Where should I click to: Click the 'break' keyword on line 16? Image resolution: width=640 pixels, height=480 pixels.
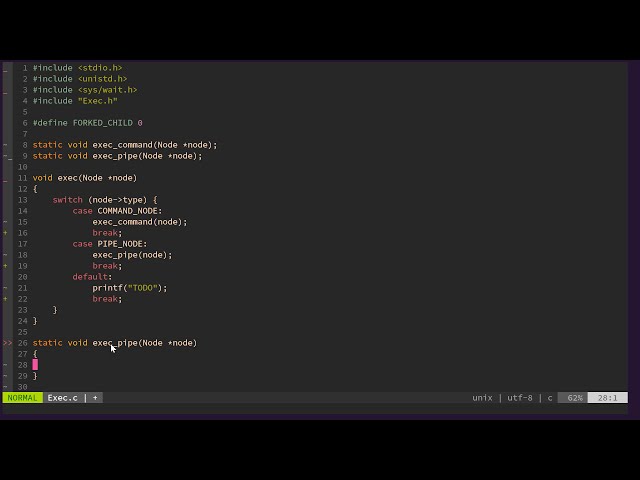[x=105, y=233]
